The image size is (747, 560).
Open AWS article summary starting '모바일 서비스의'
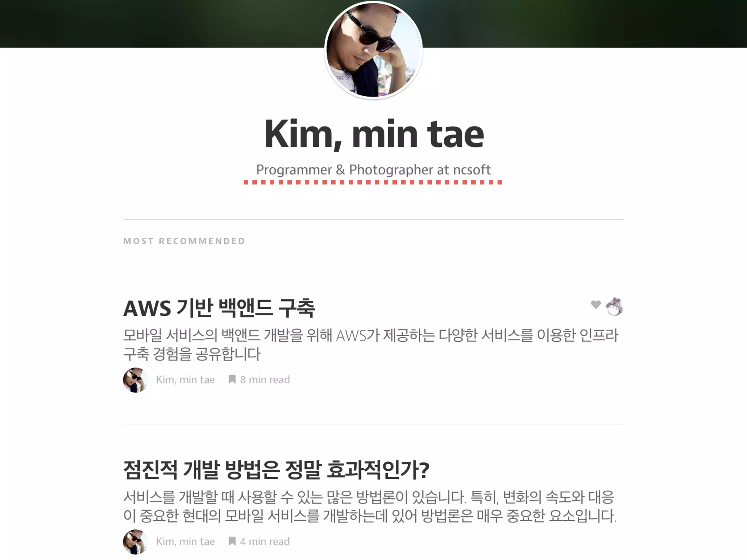click(x=371, y=345)
